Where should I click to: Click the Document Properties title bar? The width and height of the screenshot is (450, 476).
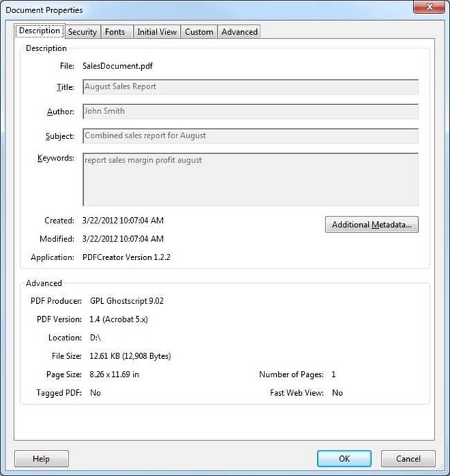[208, 10]
